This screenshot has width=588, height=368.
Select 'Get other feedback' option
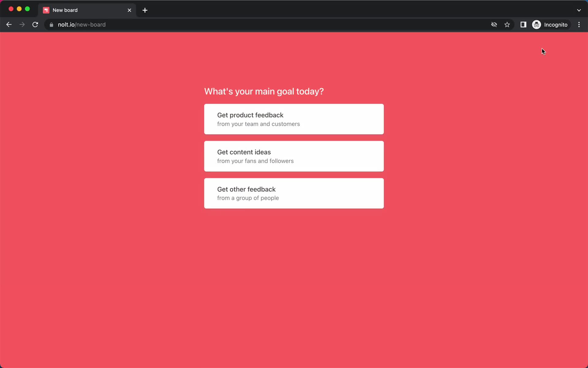[294, 193]
